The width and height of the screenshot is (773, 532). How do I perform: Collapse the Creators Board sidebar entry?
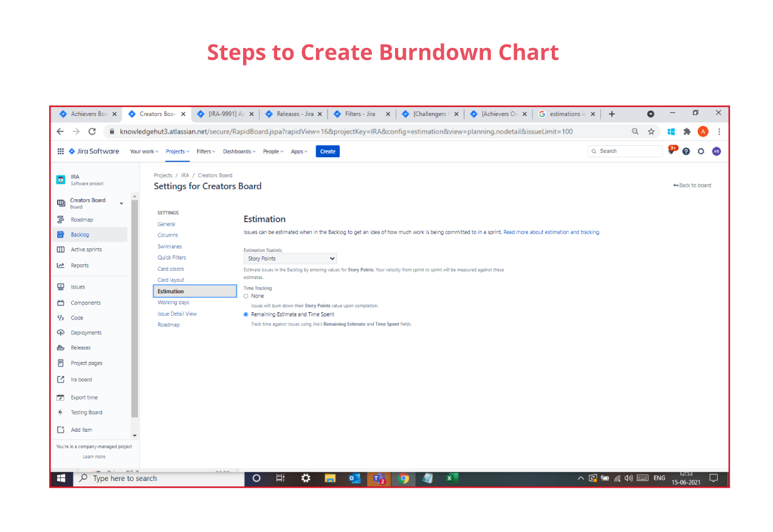121,203
